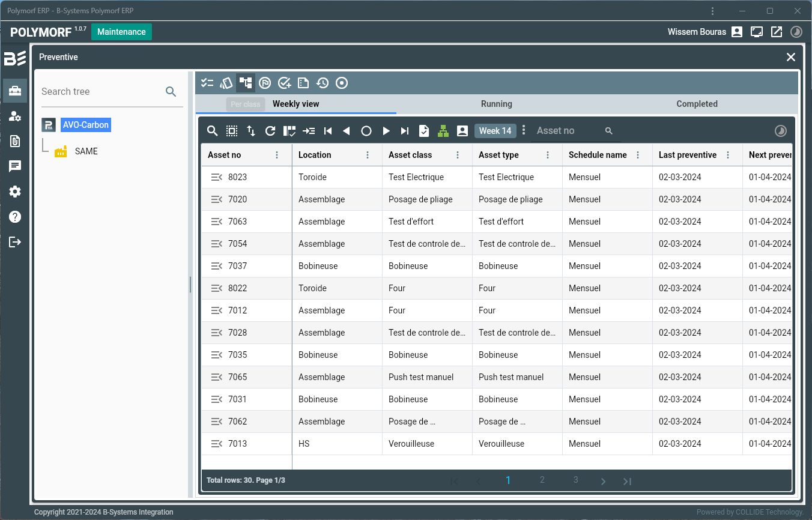
Task: Click the logout icon in left sidebar
Action: pyautogui.click(x=15, y=242)
